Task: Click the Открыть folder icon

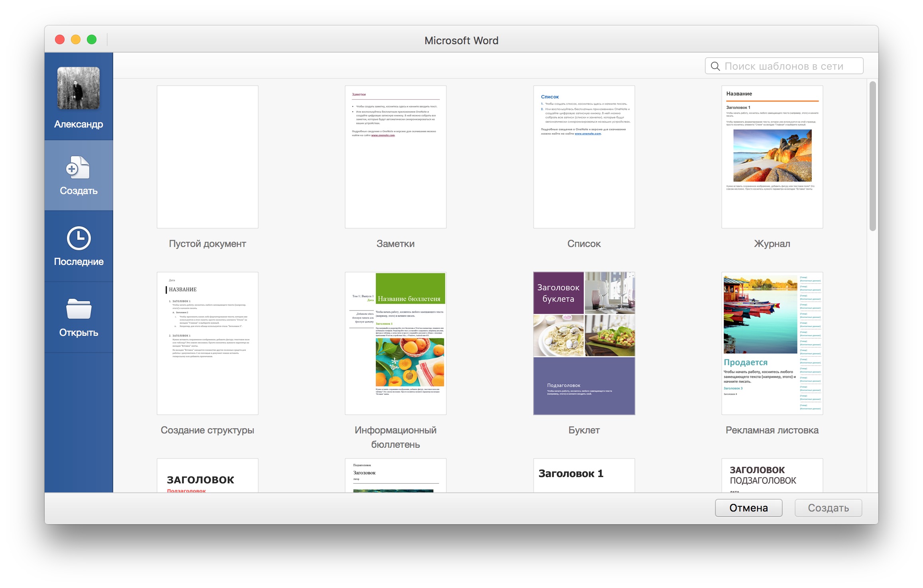Action: (x=79, y=309)
